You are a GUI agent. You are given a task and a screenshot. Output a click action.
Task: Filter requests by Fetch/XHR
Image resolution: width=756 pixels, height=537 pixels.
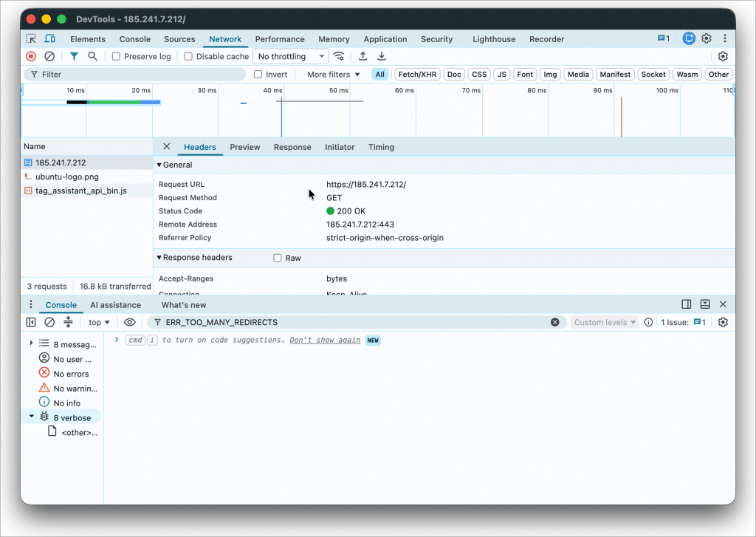(418, 75)
